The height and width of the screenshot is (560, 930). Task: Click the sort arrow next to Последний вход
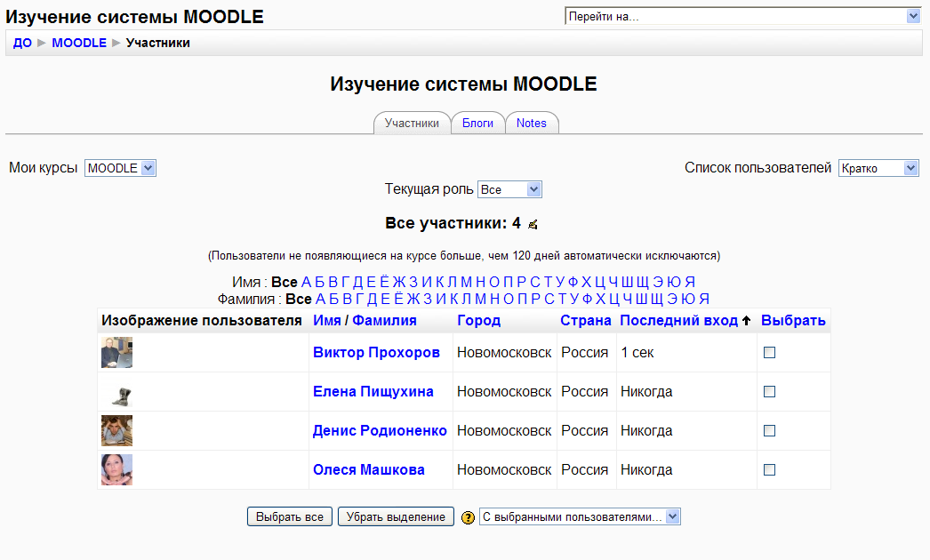(747, 321)
